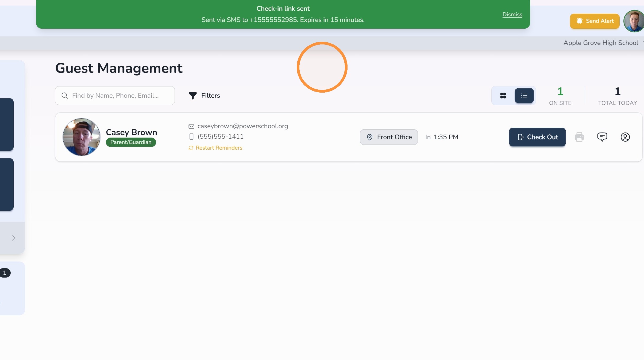Click the envelope icon by email
This screenshot has width=644, height=360.
coord(191,126)
